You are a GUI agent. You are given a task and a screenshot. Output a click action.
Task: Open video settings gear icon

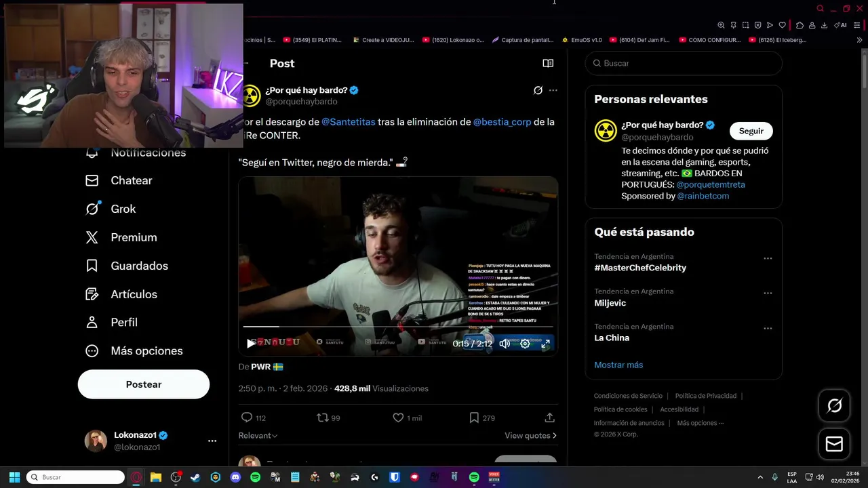[x=525, y=344]
